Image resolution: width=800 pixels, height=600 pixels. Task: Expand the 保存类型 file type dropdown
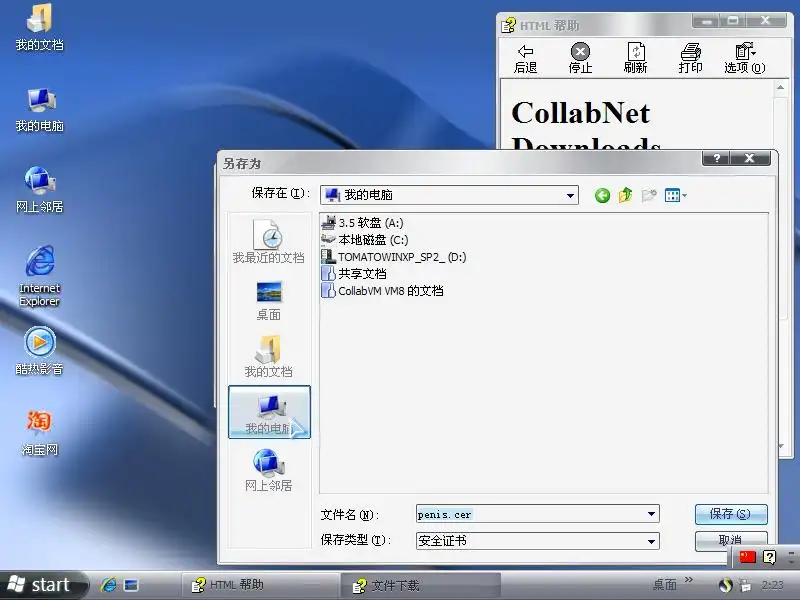(x=651, y=541)
